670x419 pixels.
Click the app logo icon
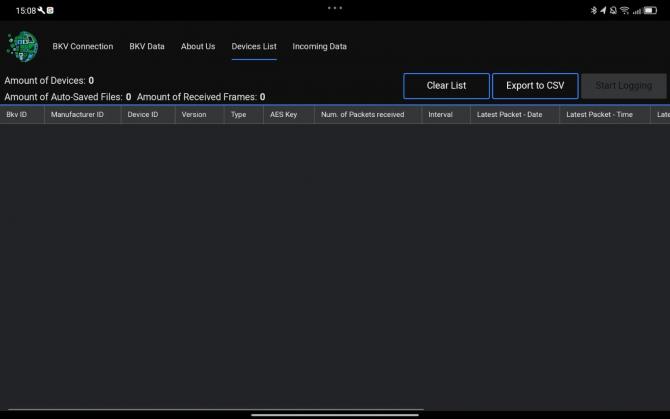(22, 46)
